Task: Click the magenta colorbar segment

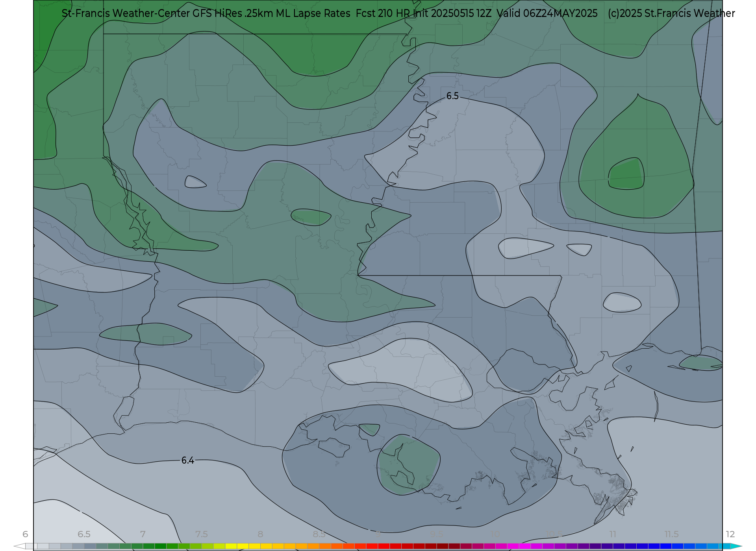Action: click(525, 546)
